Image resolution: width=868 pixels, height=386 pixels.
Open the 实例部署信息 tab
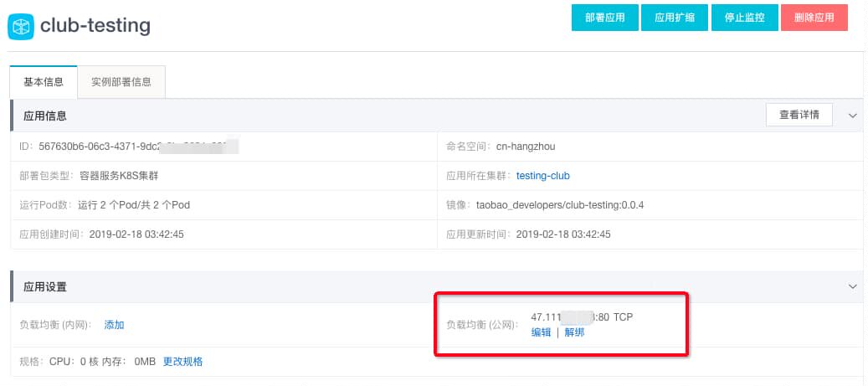(121, 82)
